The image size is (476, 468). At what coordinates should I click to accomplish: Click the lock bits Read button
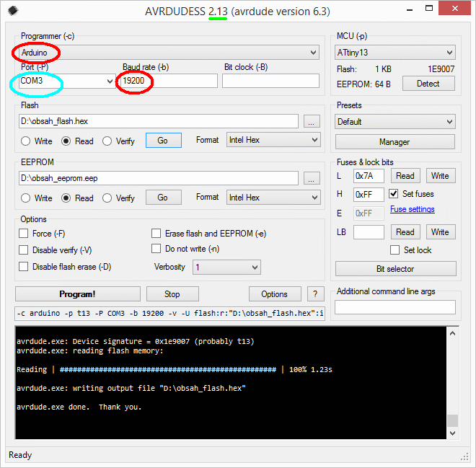tap(405, 232)
